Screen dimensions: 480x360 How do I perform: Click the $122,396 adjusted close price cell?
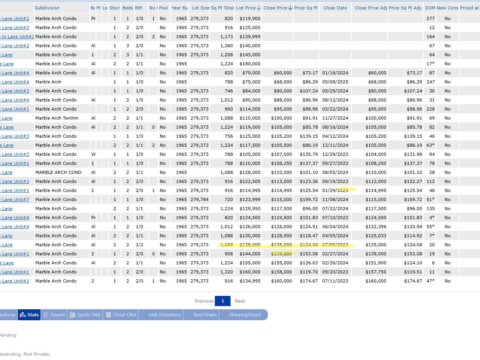coord(376,227)
